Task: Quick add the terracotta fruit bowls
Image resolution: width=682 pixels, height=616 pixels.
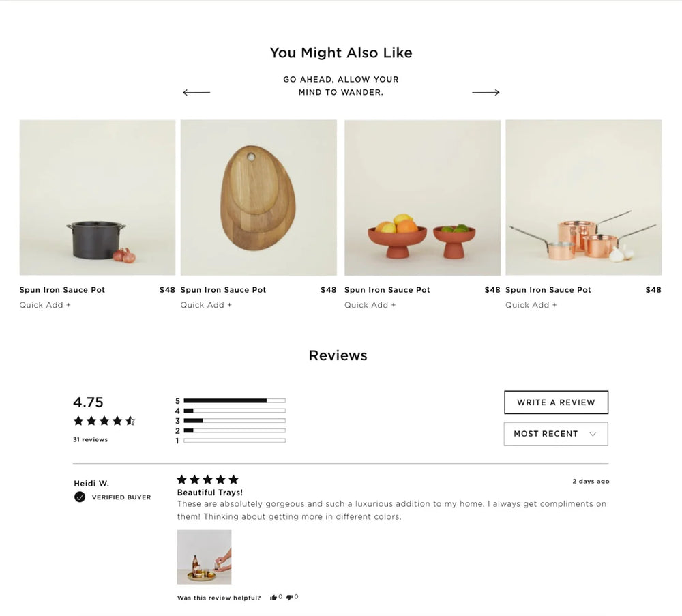Action: (x=370, y=305)
